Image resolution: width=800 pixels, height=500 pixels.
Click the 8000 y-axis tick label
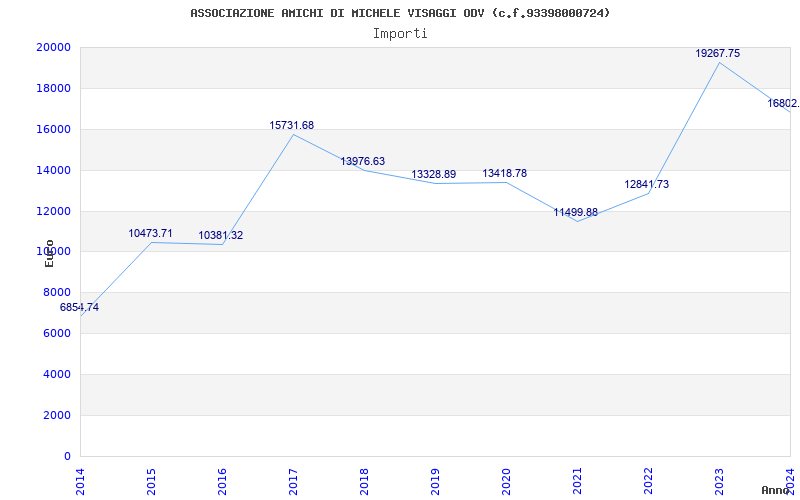56,292
